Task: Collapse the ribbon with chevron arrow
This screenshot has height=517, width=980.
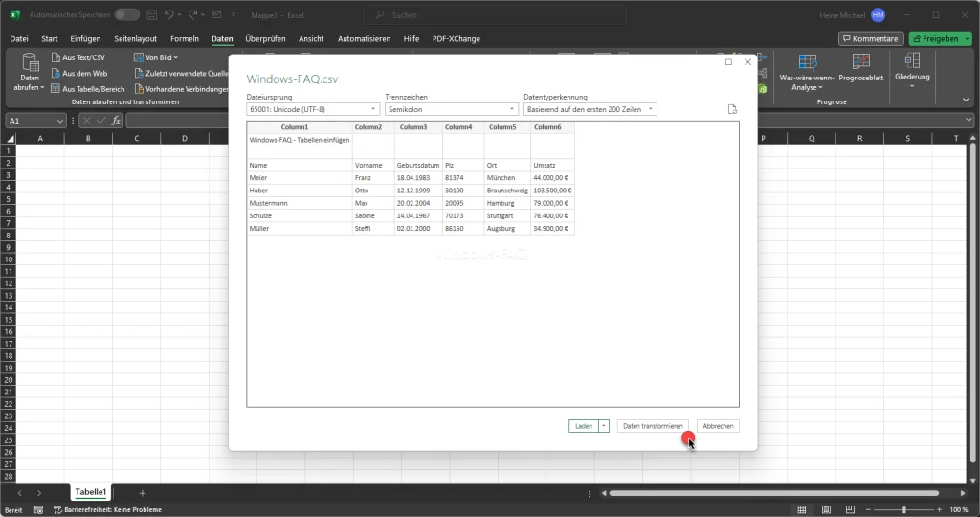Action: coord(966,100)
